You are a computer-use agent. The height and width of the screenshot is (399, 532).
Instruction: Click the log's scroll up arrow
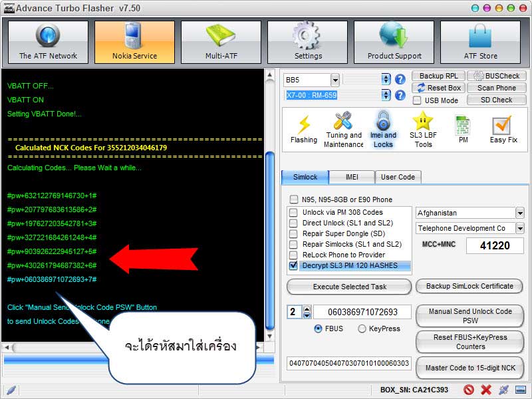tap(270, 74)
